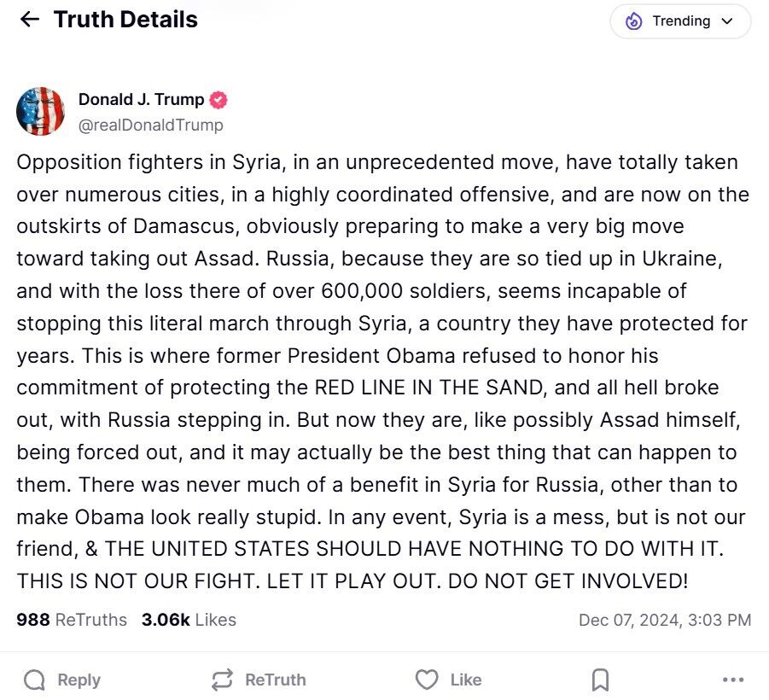Click the ReTruth text label

tap(275, 680)
